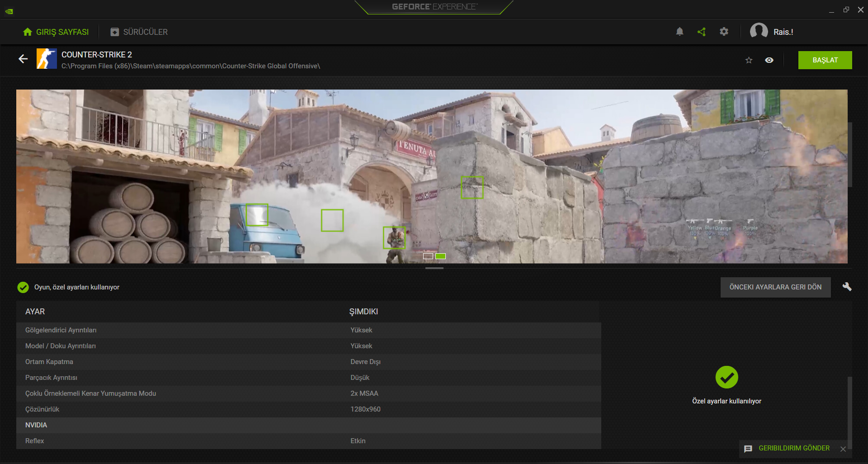The height and width of the screenshot is (464, 868).
Task: Click the Counter-Strike 2 preview screenshot
Action: (x=432, y=176)
